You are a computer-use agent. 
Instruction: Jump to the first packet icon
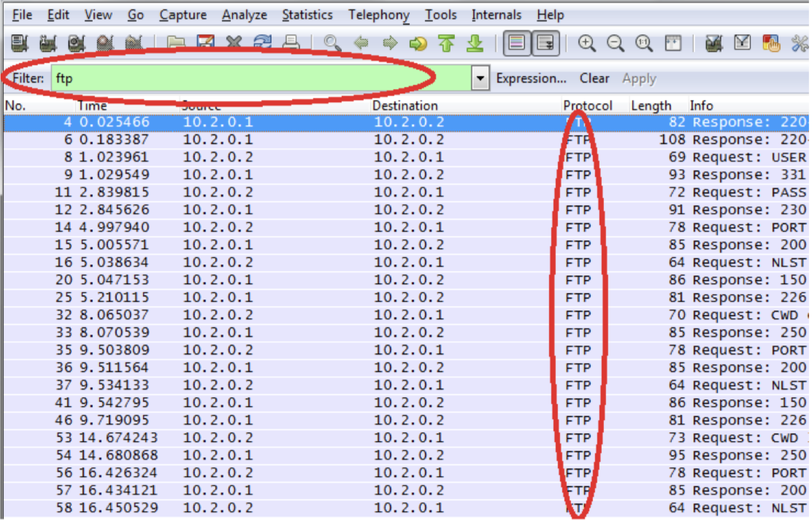[x=446, y=44]
